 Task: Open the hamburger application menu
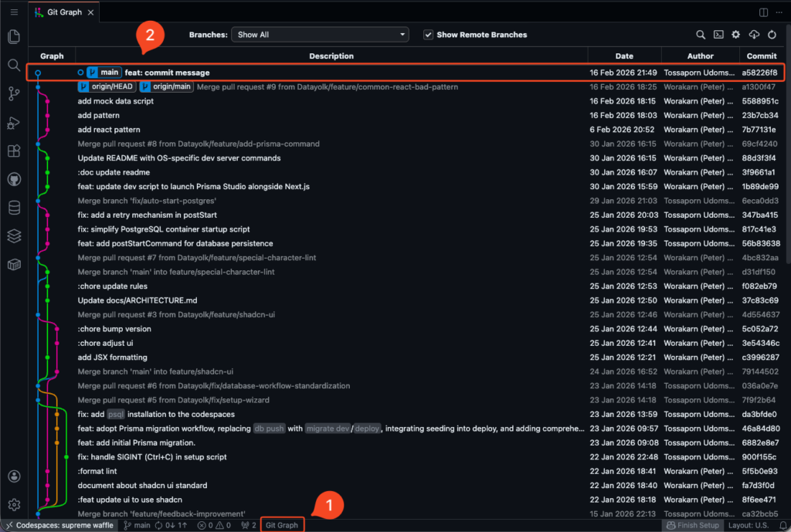[x=14, y=12]
